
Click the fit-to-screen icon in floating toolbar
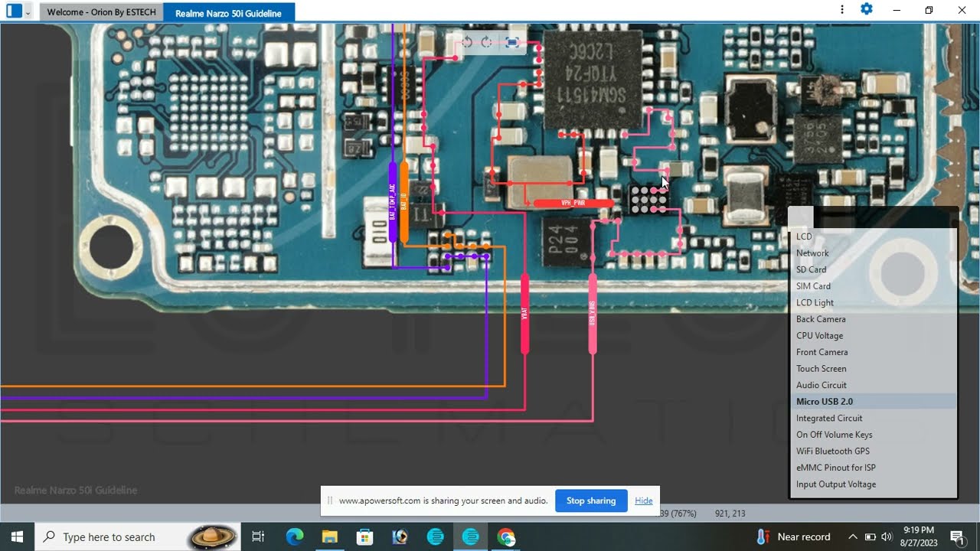(x=512, y=43)
